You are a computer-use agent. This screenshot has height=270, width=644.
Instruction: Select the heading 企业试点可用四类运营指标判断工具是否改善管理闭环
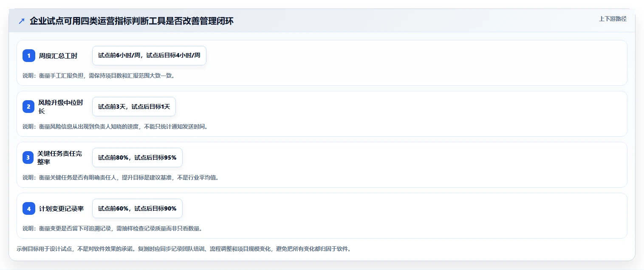point(132,21)
